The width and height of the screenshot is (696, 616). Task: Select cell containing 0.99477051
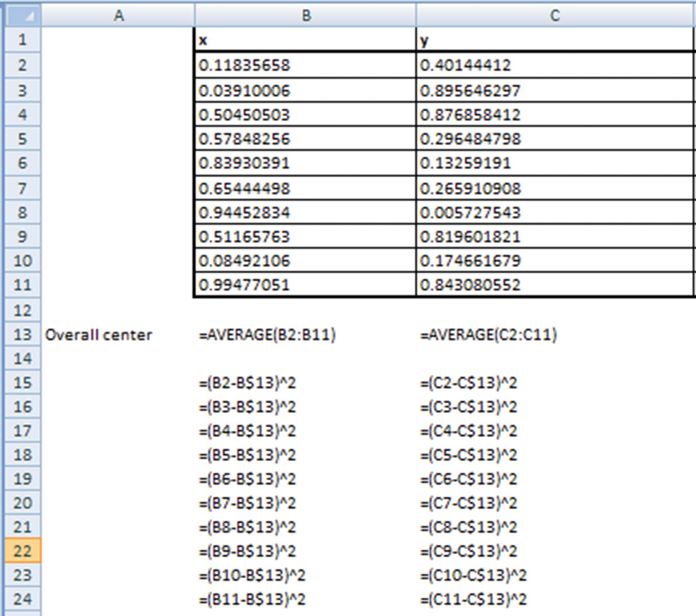tap(305, 284)
